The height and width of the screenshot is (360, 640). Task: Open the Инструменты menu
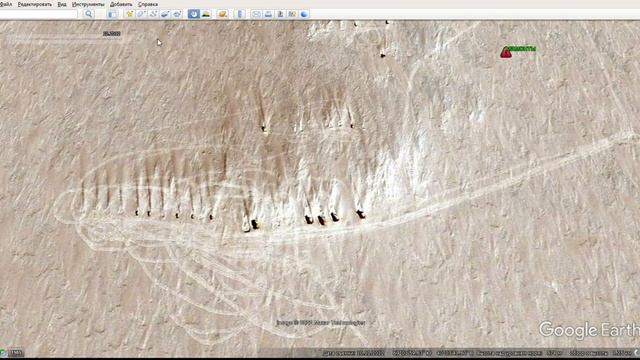click(x=88, y=4)
